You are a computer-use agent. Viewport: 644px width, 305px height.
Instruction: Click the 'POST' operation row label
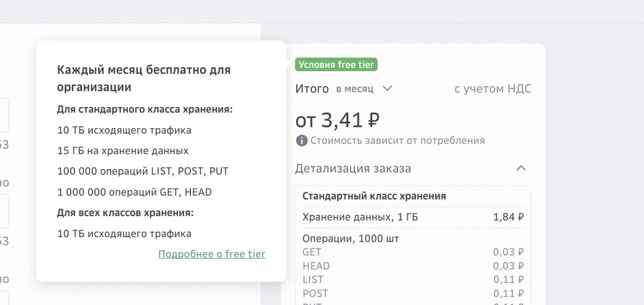click(315, 293)
